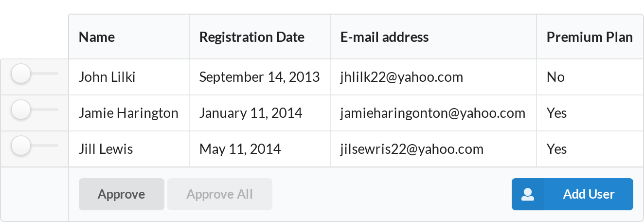Click the Approve button
The width and height of the screenshot is (644, 222).
(122, 194)
